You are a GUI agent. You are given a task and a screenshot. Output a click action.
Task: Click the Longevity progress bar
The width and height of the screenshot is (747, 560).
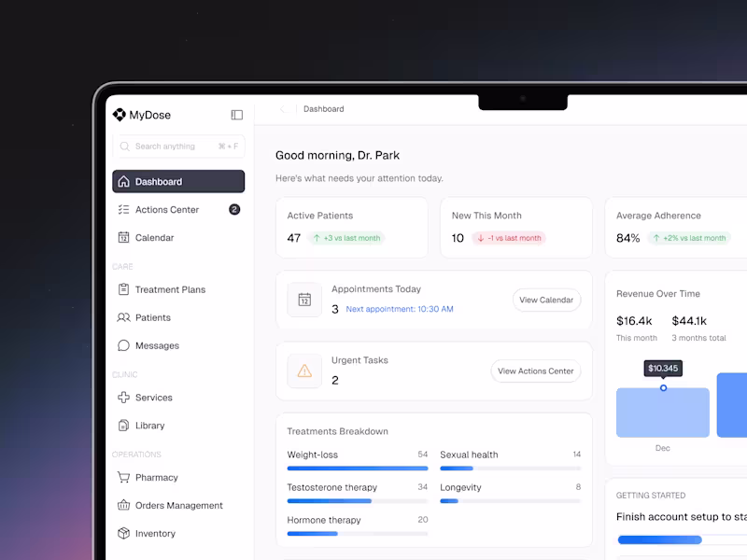pos(510,501)
